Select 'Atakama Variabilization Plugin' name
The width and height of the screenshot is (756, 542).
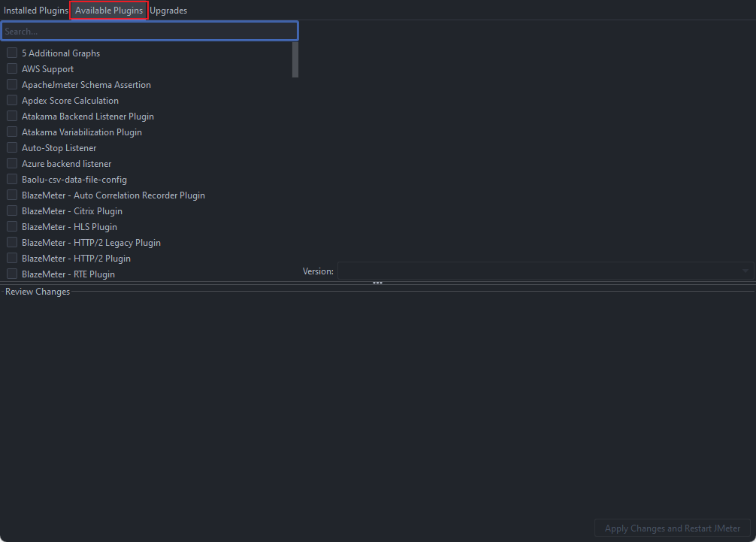click(81, 132)
